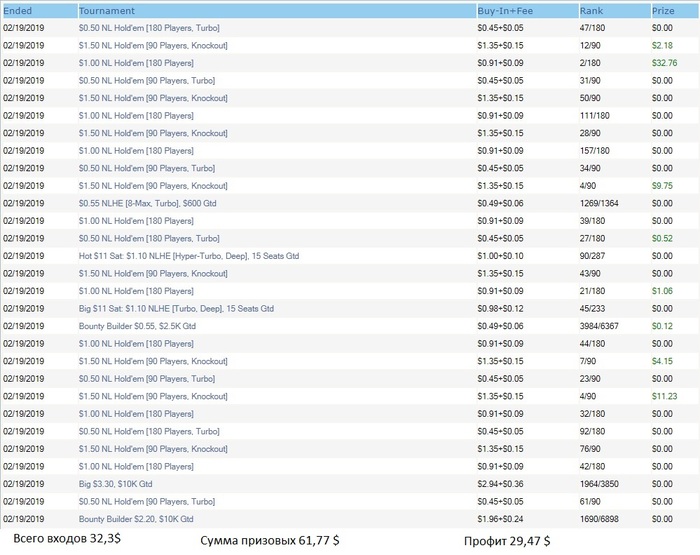Click rank 45/233

pyautogui.click(x=592, y=309)
